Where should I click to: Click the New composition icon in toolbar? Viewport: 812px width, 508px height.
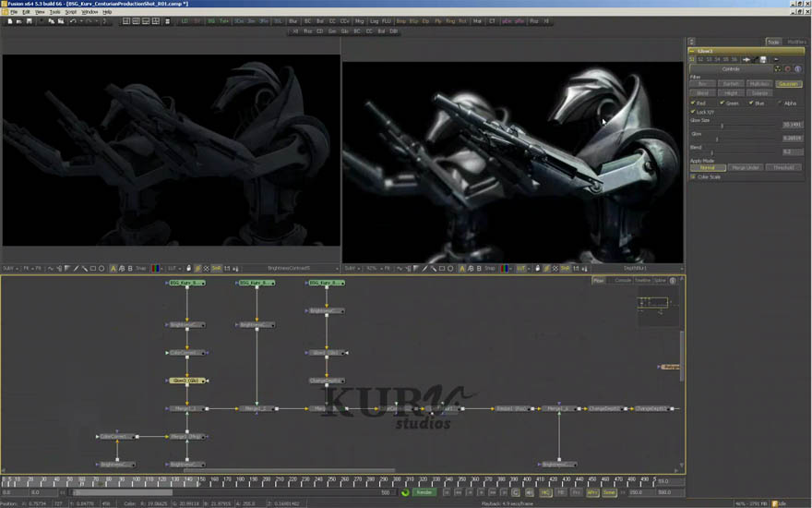(x=10, y=21)
